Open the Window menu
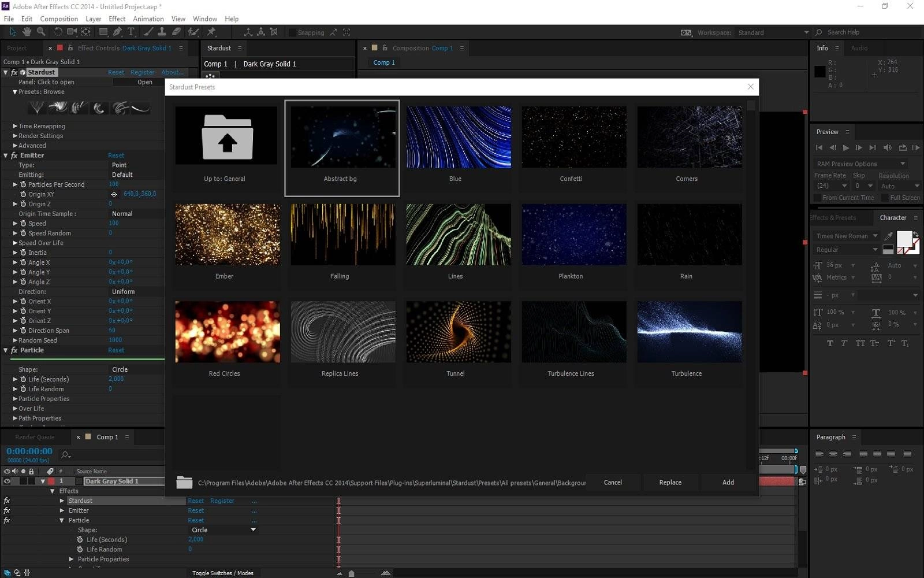The width and height of the screenshot is (924, 578). pos(205,18)
